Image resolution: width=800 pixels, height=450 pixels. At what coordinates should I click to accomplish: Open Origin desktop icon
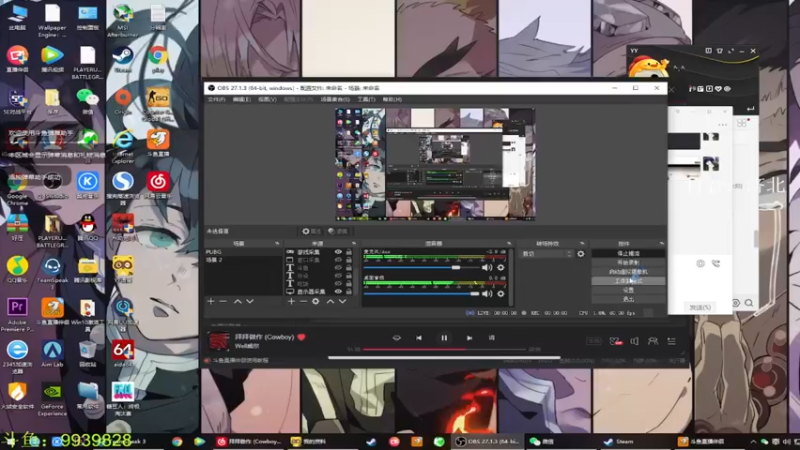(x=123, y=101)
